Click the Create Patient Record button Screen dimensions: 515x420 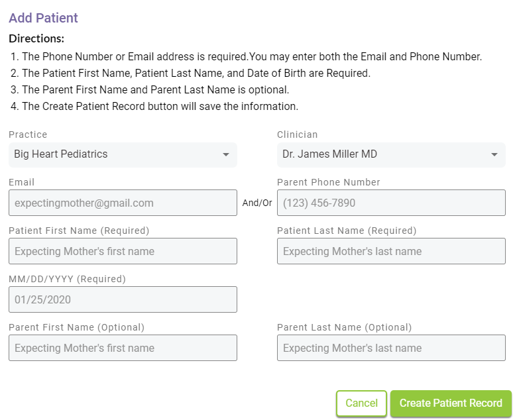[451, 403]
